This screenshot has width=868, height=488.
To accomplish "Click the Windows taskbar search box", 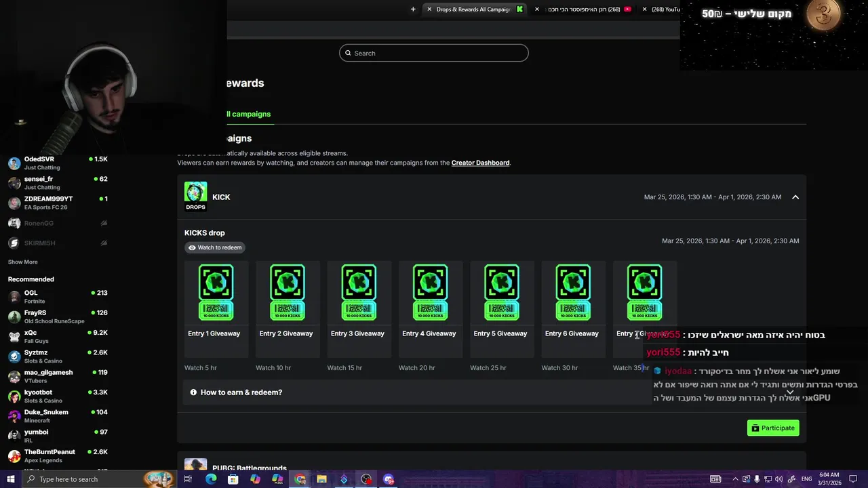I will point(99,479).
